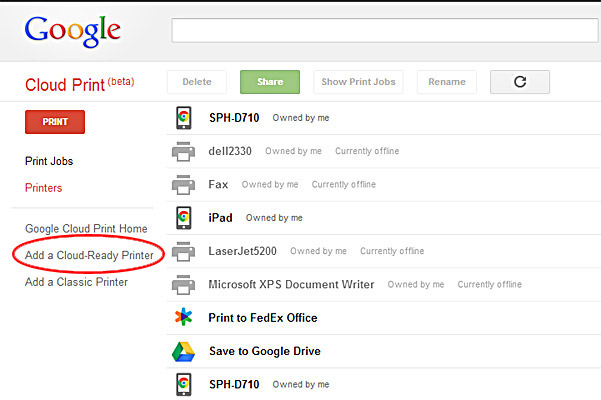Click 'Owned by me' on LaserJet5200 row
This screenshot has height=400, width=601.
[318, 251]
